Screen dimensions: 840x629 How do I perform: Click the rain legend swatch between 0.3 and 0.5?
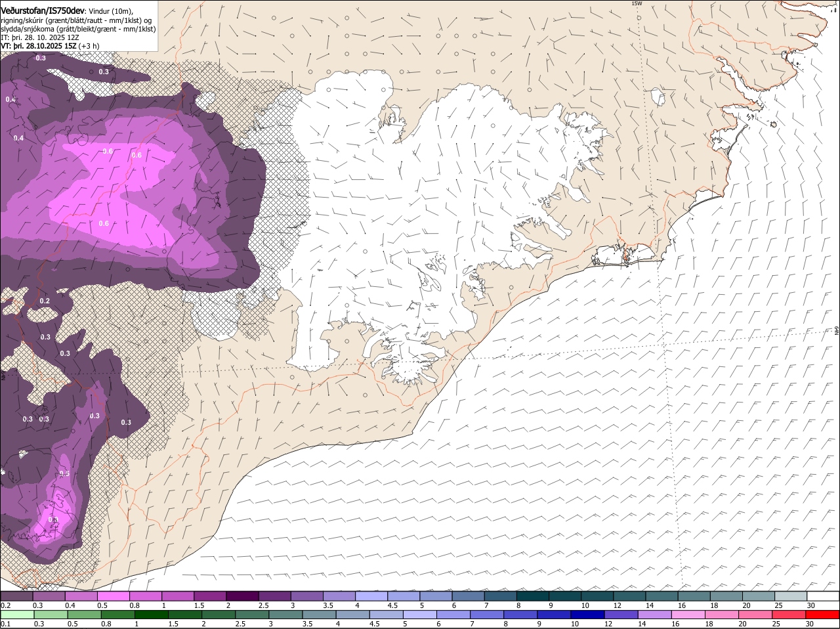(51, 615)
